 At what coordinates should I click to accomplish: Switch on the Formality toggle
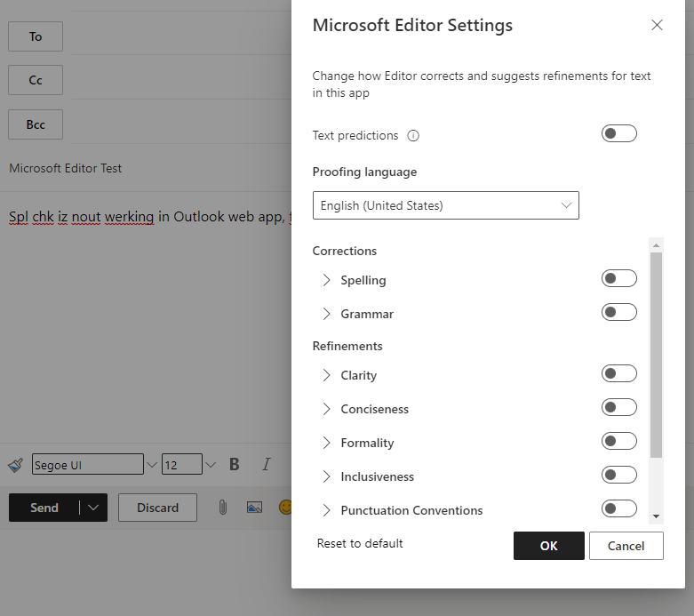[618, 441]
